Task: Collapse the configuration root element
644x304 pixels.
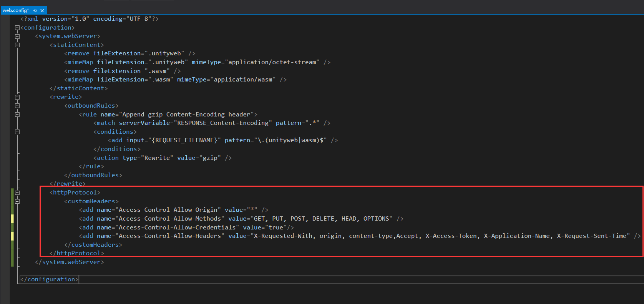Action: pyautogui.click(x=17, y=28)
